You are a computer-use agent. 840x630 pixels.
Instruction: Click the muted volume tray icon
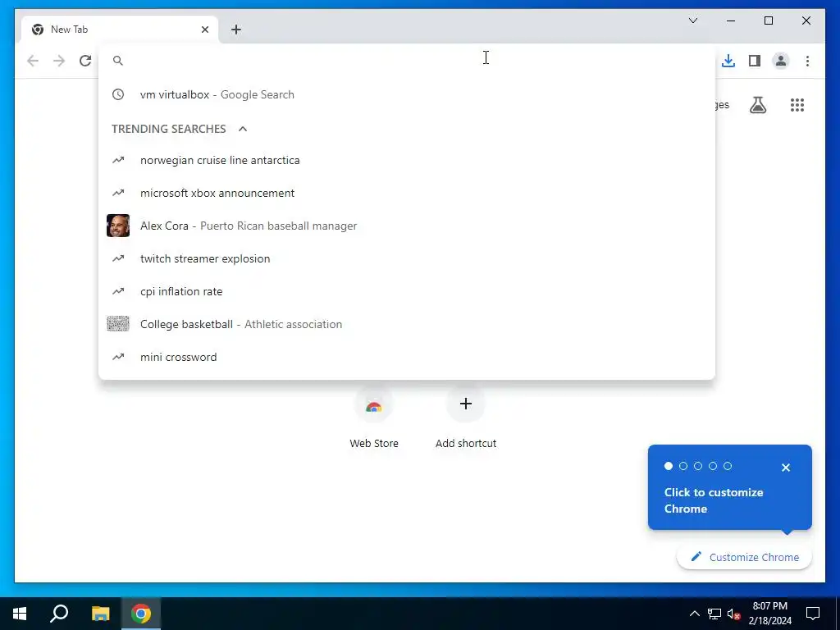click(x=734, y=614)
